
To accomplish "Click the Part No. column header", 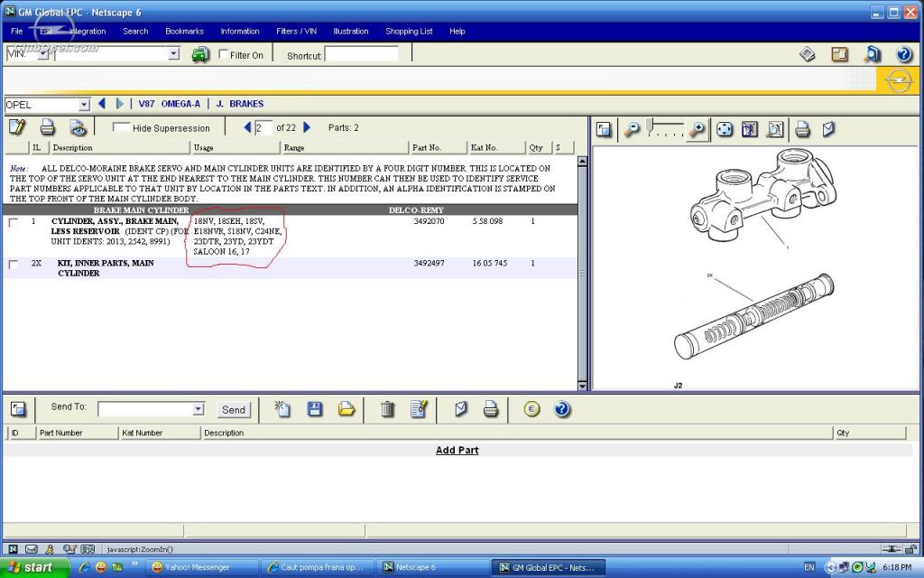I will click(438, 147).
